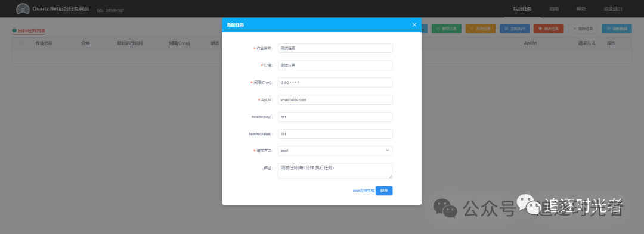Click the 立即执行 execute now button
The image size is (644, 234).
(x=515, y=29)
